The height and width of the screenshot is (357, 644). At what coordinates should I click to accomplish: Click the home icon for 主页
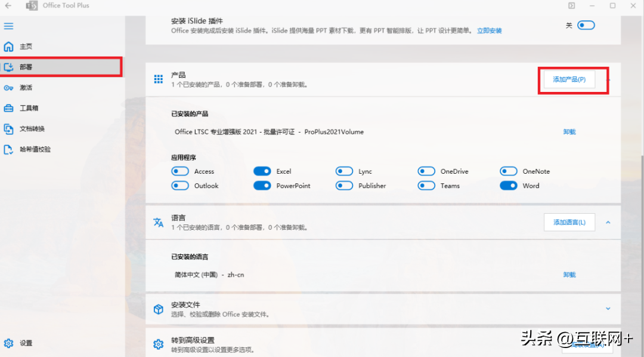click(8, 47)
